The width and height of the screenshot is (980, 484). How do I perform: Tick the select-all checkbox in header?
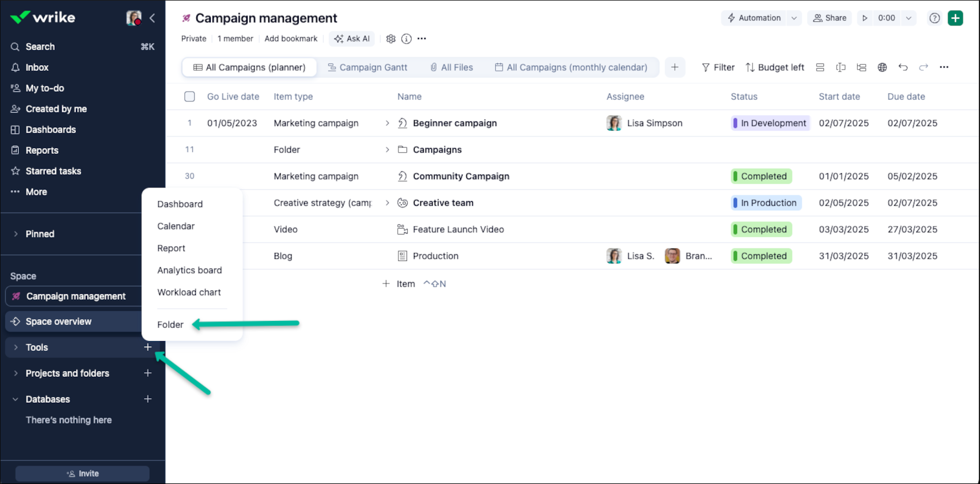(x=189, y=96)
